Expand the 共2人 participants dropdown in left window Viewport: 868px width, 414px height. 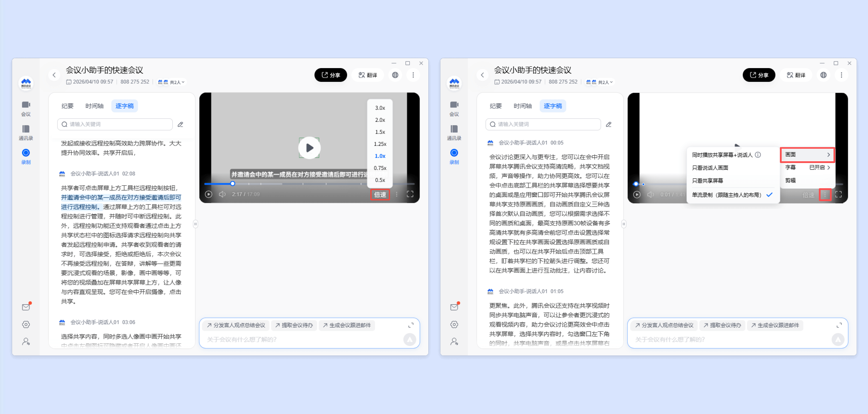(x=177, y=82)
